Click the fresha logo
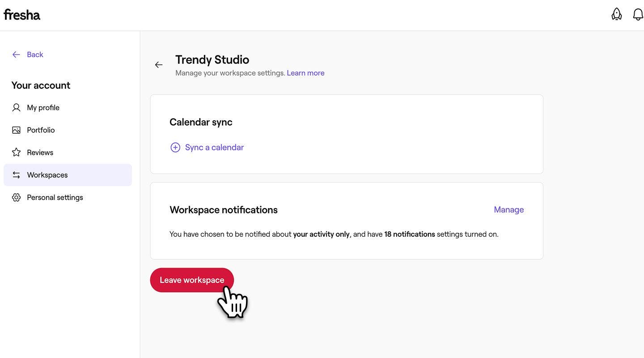Screen dimensions: 644x358 22,15
